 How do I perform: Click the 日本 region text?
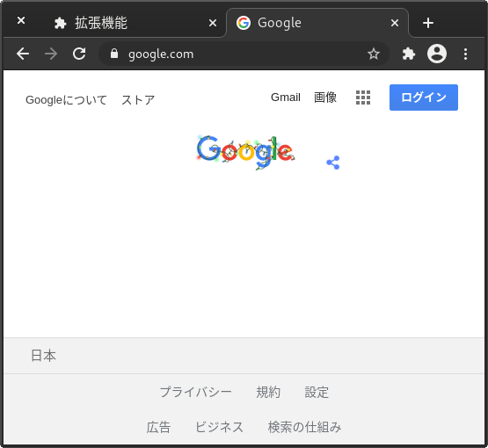click(43, 356)
